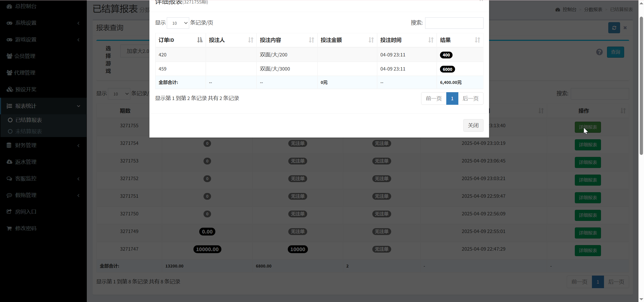Click the 关闭 button in modal

[473, 125]
